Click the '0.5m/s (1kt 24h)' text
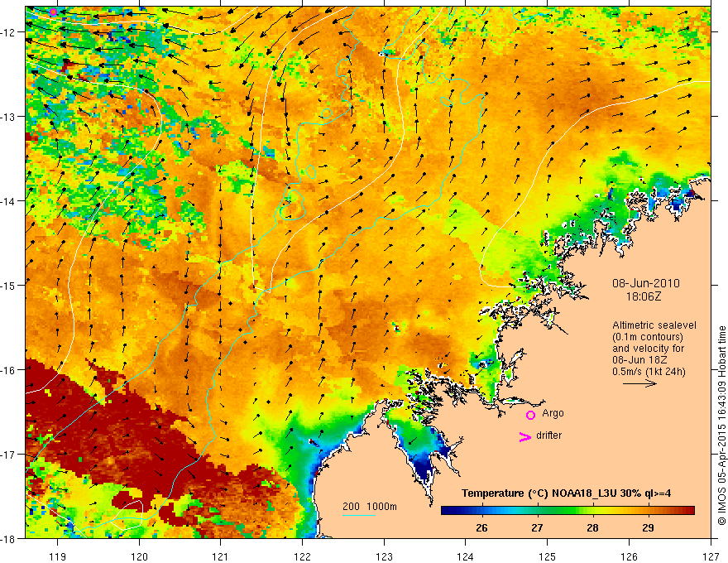728x563 pixels. point(649,371)
